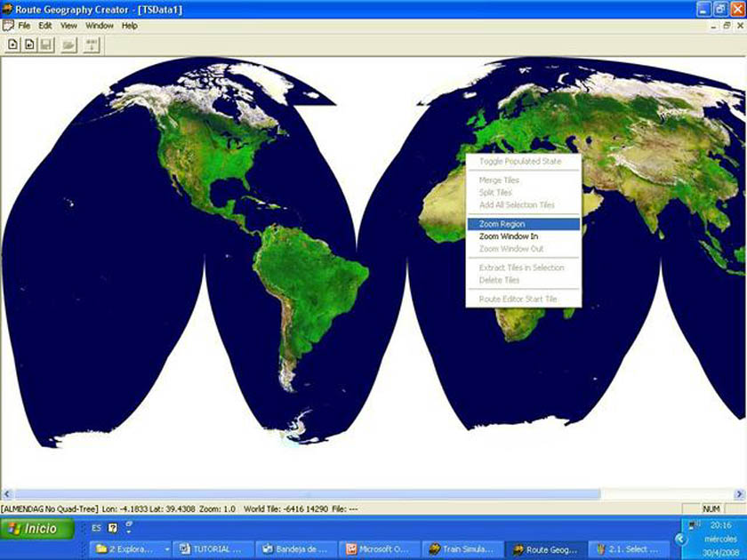The height and width of the screenshot is (560, 747).
Task: Expand hidden system tray icons arrow
Action: pyautogui.click(x=681, y=540)
